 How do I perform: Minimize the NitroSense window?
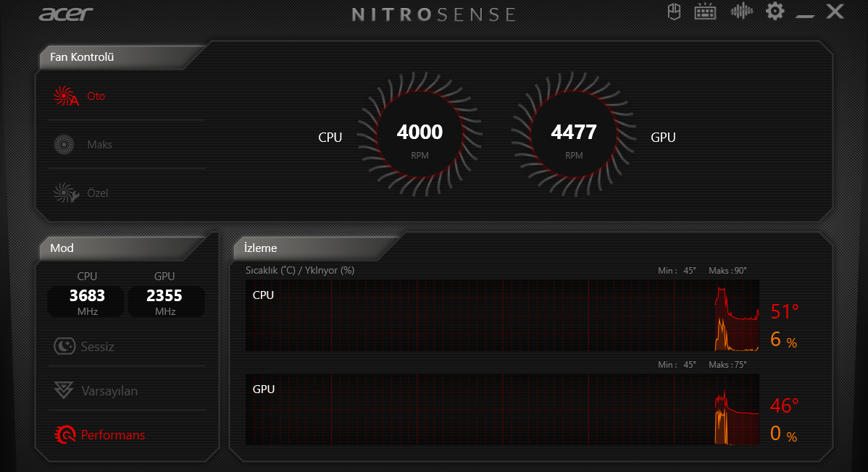pos(805,16)
